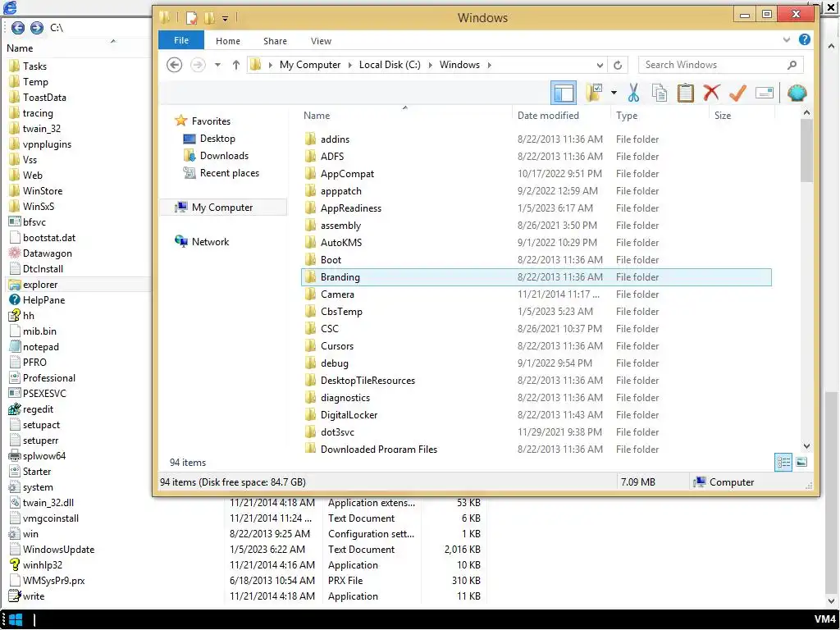Select Local Disk (C:) breadcrumb segment

390,65
